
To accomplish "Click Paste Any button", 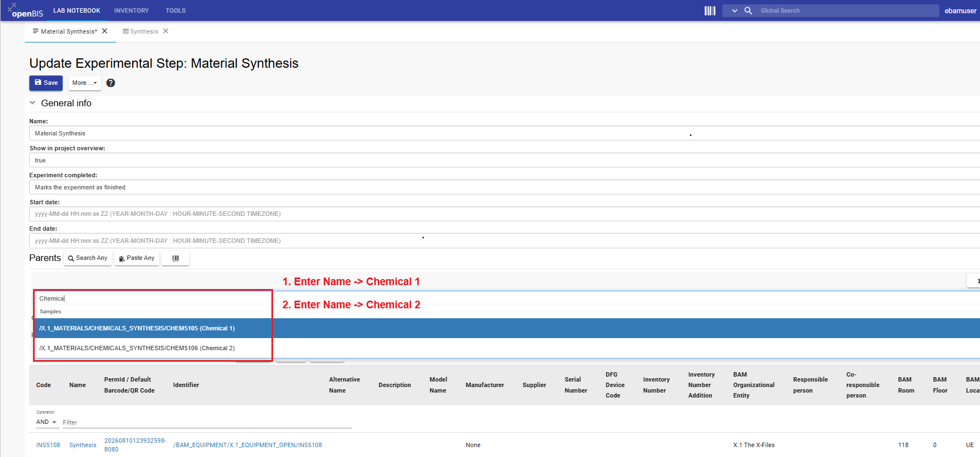I will click(x=137, y=258).
